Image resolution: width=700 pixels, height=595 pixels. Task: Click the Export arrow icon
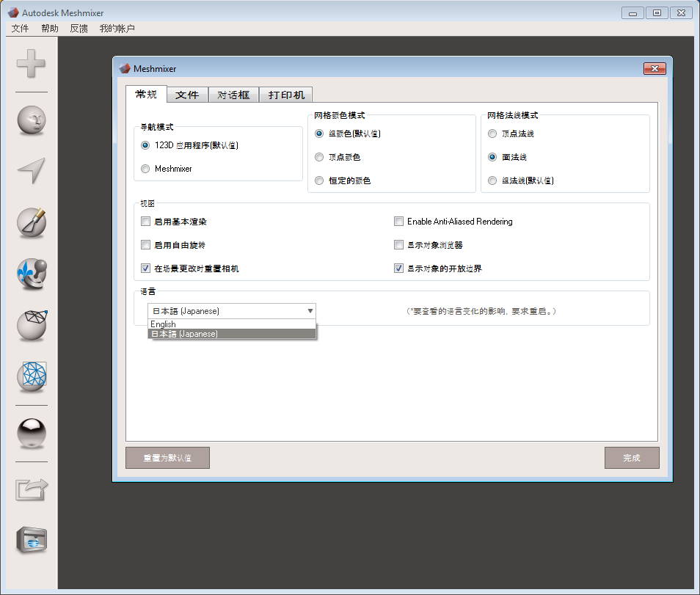32,489
